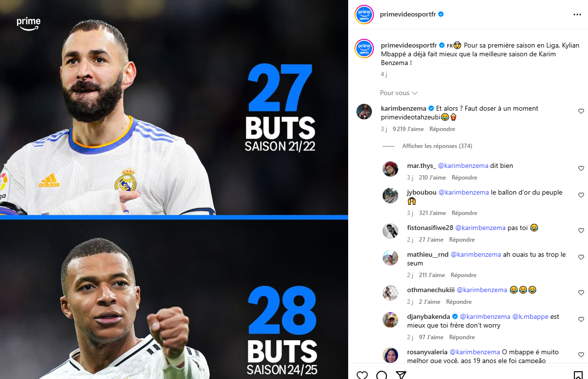
Task: Like karimbenzema's comment
Action: tap(581, 111)
